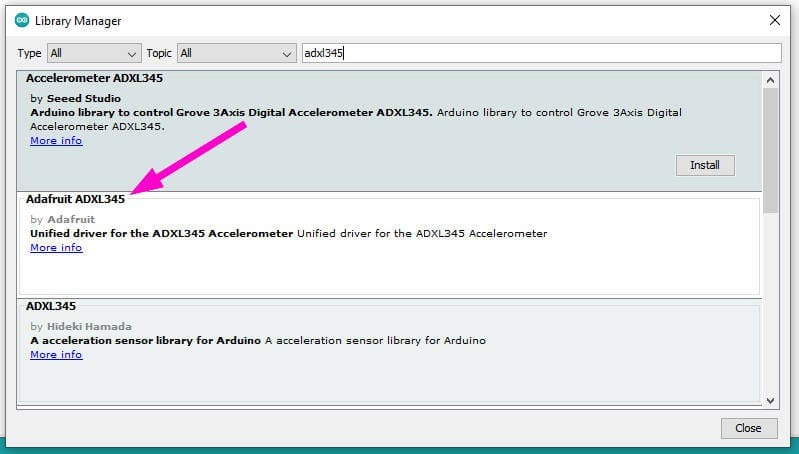Click the author name Adafruit
The image size is (799, 454).
pos(71,219)
